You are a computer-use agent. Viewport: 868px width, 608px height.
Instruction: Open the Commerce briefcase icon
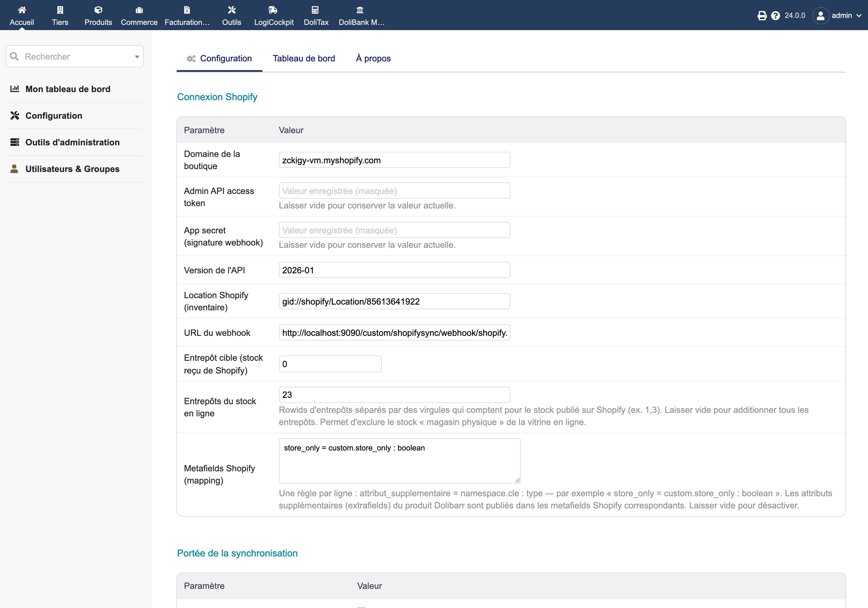[x=139, y=10]
